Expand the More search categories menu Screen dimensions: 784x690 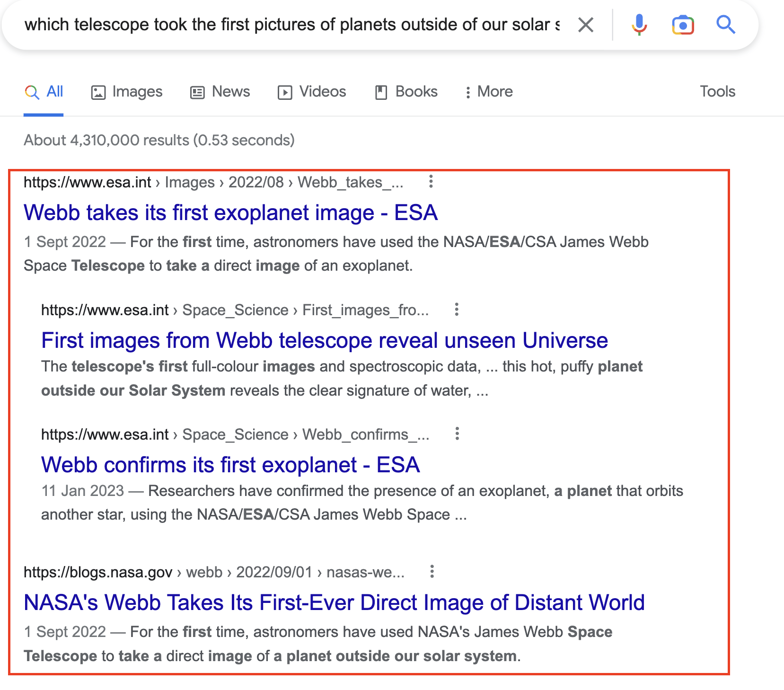489,92
